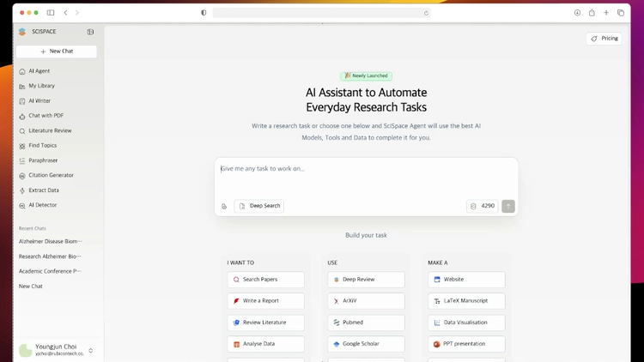Click the Safari share icon
This screenshot has height=362, width=644.
pos(592,13)
